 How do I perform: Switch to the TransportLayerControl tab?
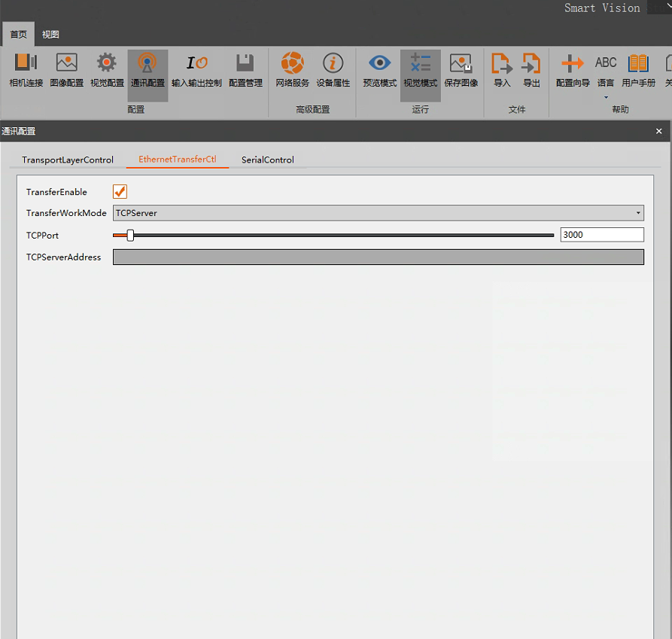[68, 160]
